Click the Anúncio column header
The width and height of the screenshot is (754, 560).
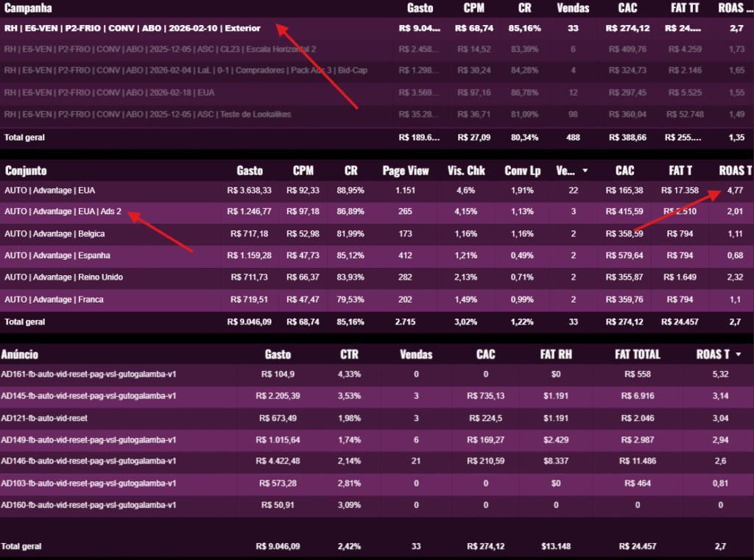(20, 355)
